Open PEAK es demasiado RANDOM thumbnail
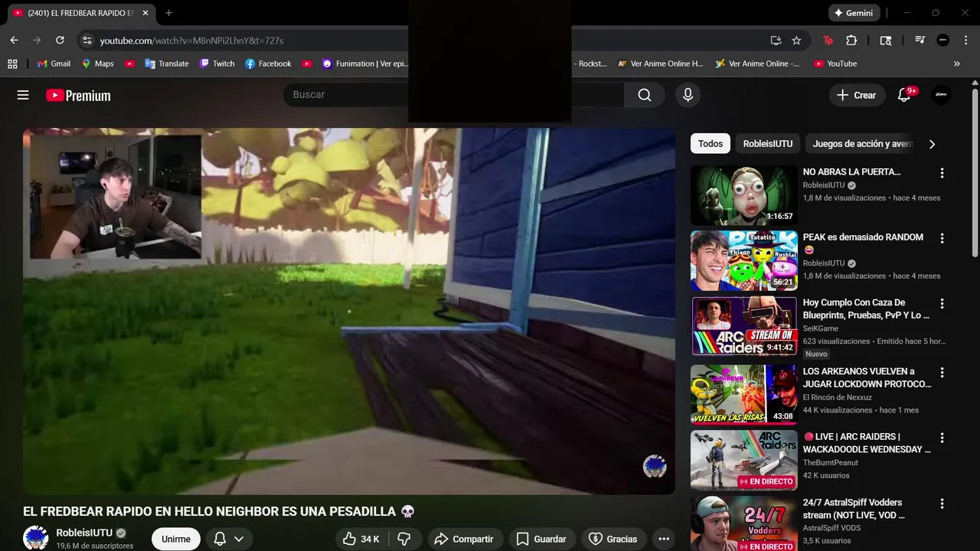Image resolution: width=980 pixels, height=551 pixels. tap(743, 261)
